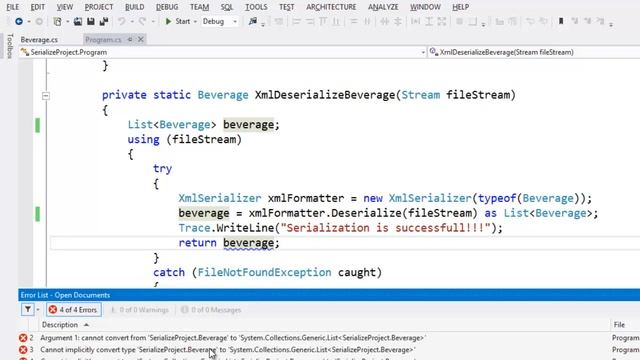Toggle the 0 of 0 Warnings filter
Viewport: 640px width, 360px height.
140,310
